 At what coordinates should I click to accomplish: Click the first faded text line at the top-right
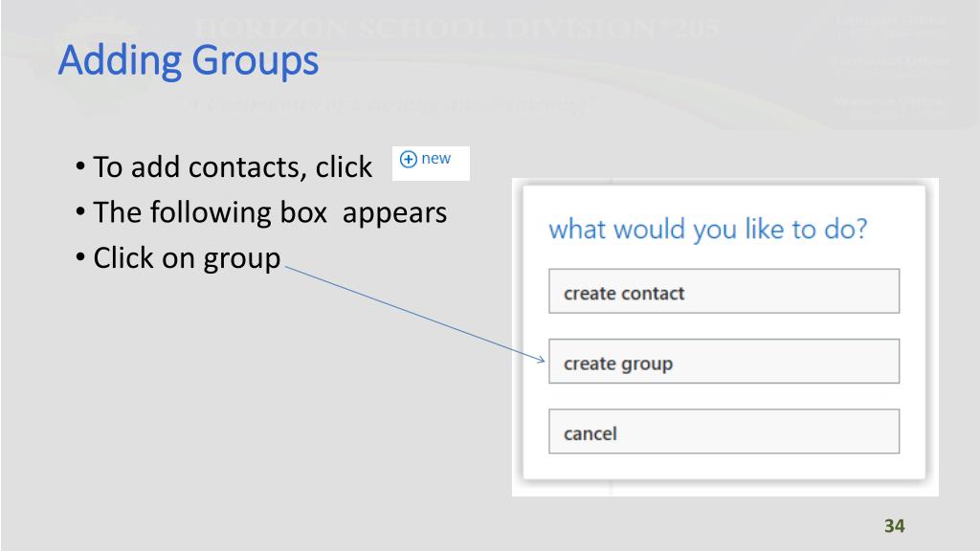coord(891,21)
